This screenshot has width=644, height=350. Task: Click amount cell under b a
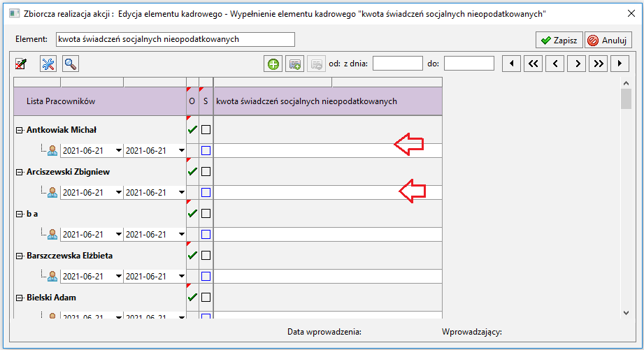(328, 234)
